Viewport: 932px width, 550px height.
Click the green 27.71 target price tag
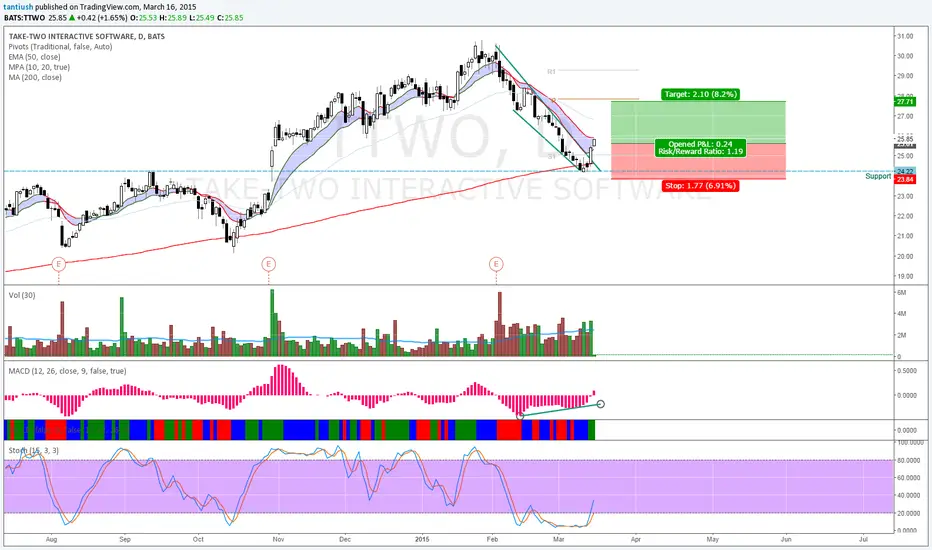click(x=905, y=102)
